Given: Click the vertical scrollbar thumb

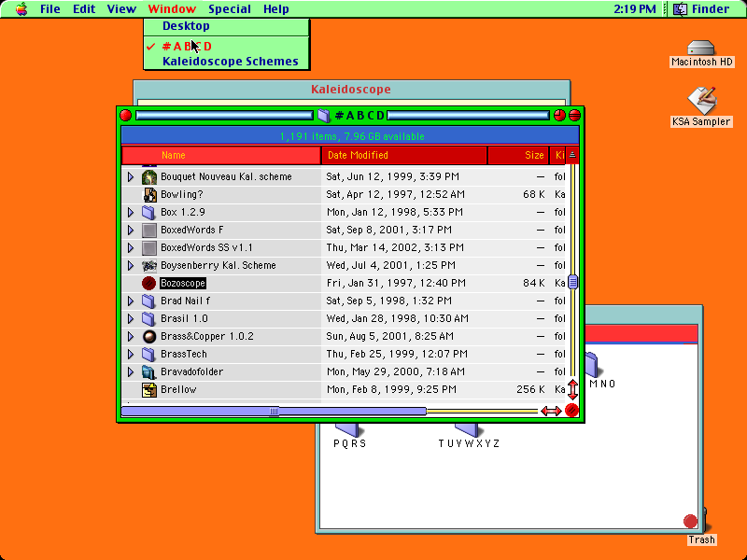Looking at the screenshot, I should [572, 282].
